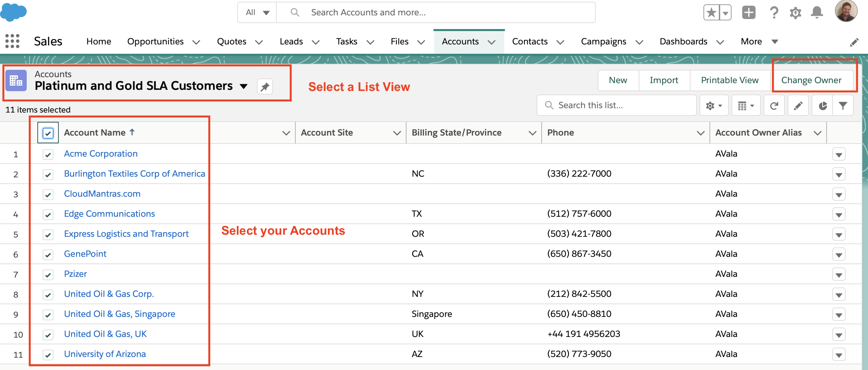Expand the list view name dropdown
868x370 pixels.
[244, 86]
